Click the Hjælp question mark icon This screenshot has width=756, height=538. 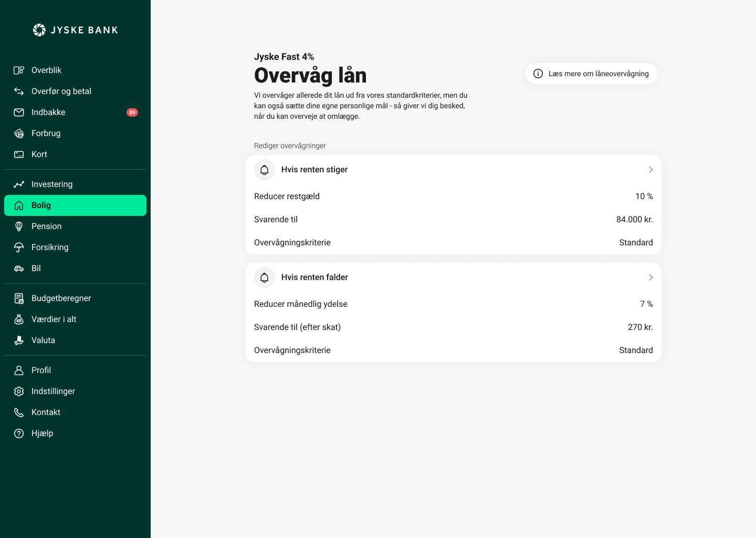[19, 433]
